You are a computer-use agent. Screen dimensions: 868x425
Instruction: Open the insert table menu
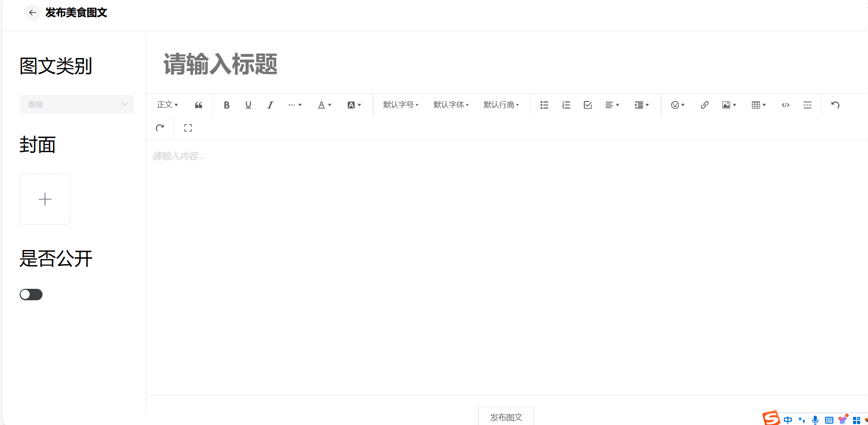click(x=759, y=105)
